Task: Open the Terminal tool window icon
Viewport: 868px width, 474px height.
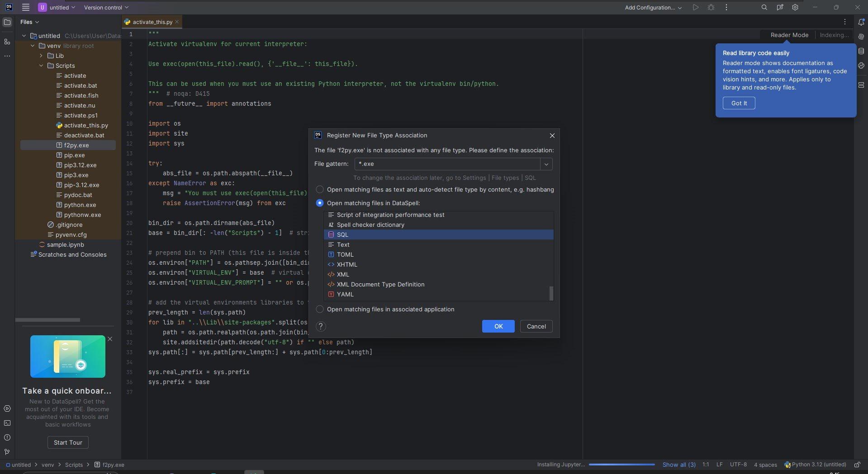Action: coord(7,423)
